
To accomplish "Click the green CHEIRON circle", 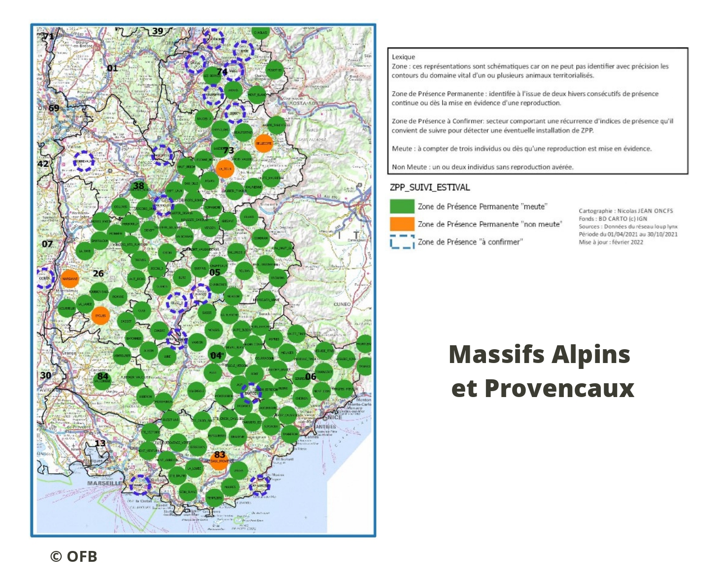I will (x=302, y=399).
